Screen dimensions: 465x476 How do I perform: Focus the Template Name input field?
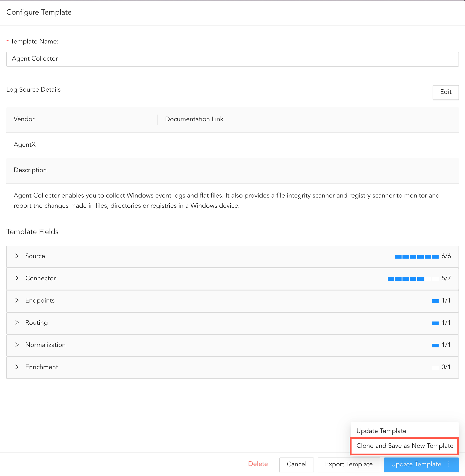pyautogui.click(x=232, y=59)
